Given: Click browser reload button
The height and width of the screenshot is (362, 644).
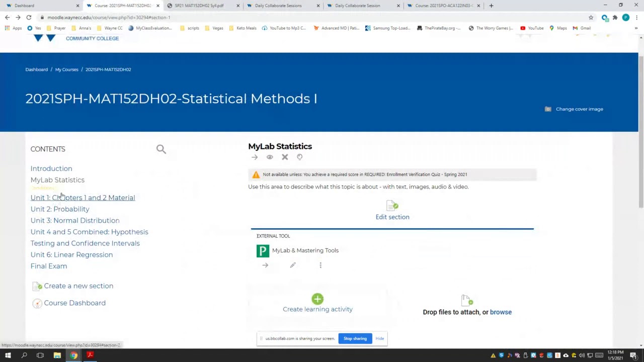Looking at the screenshot, I should (x=29, y=17).
